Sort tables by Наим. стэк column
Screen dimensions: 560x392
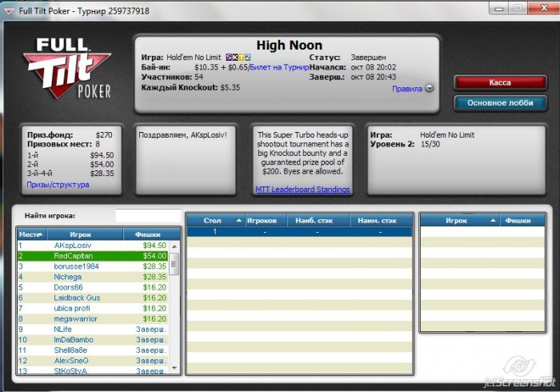381,221
